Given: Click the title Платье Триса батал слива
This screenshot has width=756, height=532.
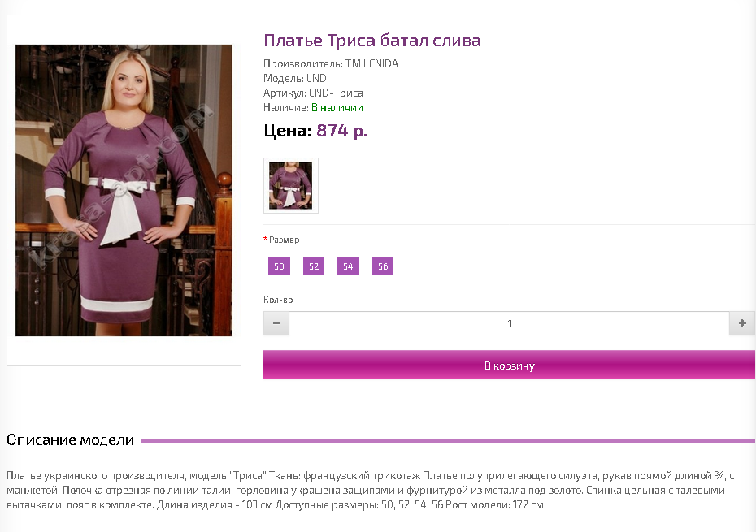Looking at the screenshot, I should click(372, 41).
